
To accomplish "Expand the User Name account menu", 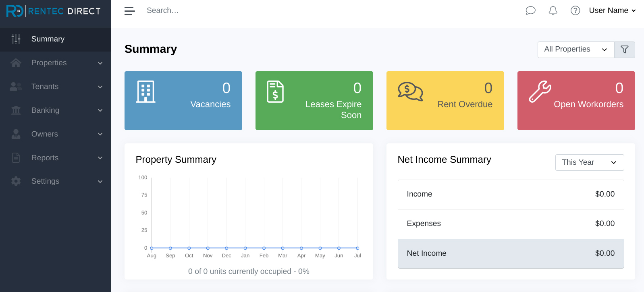I will [612, 10].
